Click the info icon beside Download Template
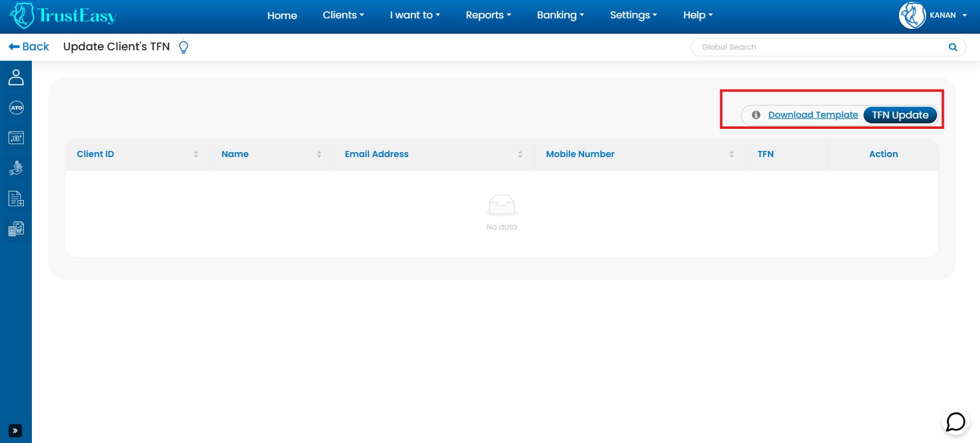Viewport: 980px width, 443px height. [x=756, y=115]
